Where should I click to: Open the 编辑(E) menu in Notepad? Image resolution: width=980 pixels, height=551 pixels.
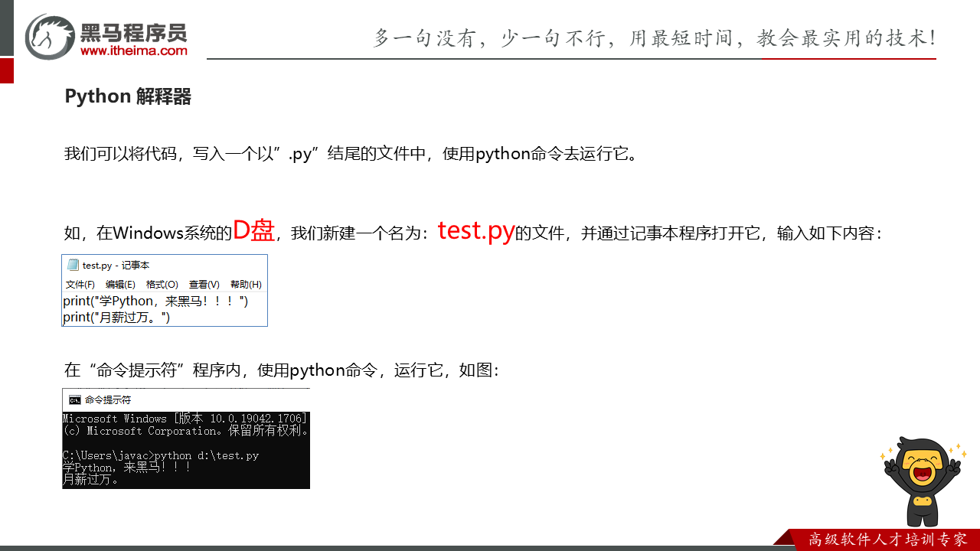(x=120, y=285)
